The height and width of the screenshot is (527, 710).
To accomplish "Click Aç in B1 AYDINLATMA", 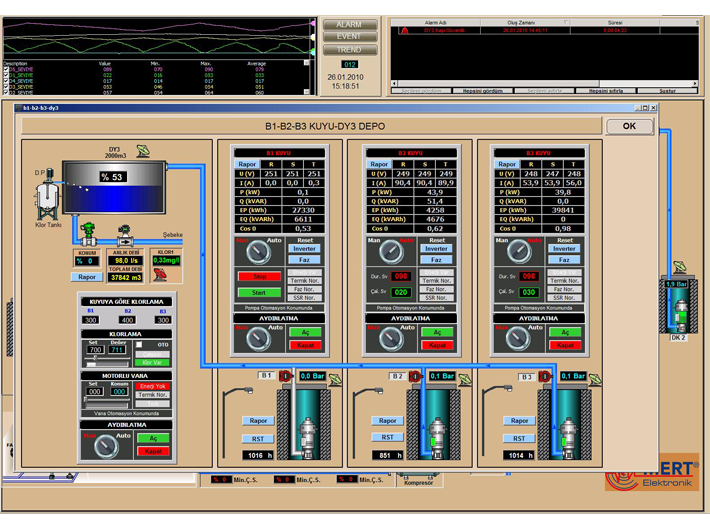I will point(305,332).
